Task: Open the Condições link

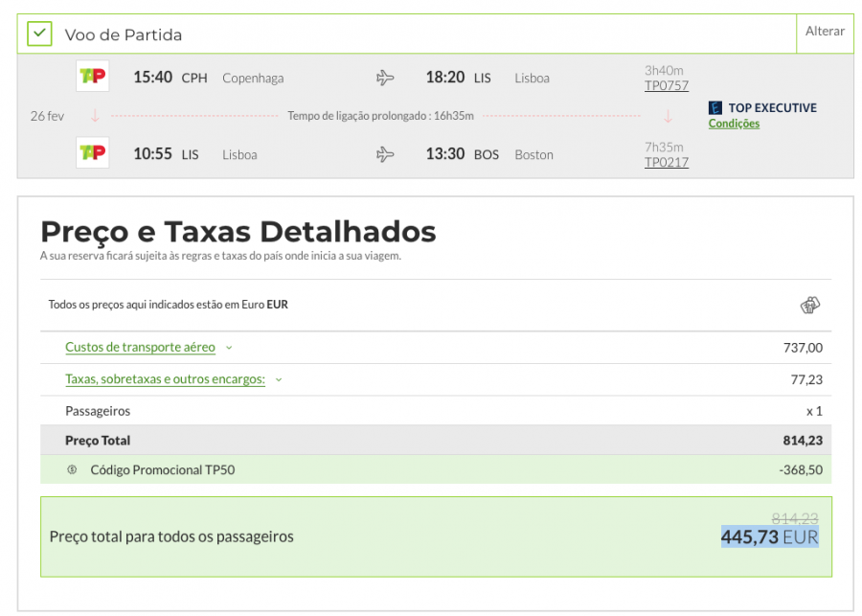Action: point(734,124)
